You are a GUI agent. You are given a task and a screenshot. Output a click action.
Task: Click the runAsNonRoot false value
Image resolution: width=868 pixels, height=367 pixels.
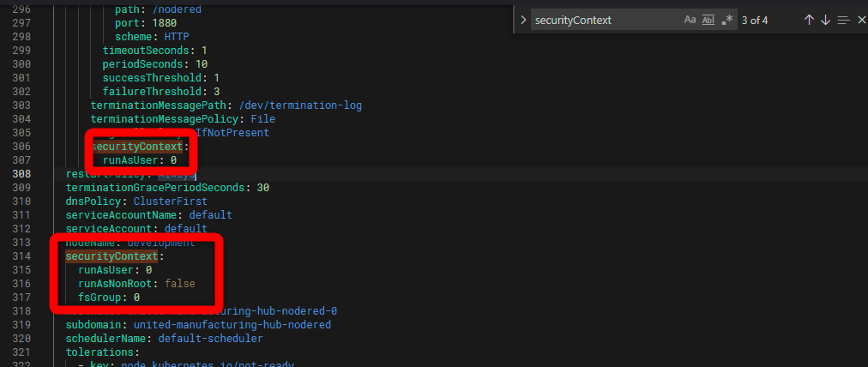tap(181, 284)
